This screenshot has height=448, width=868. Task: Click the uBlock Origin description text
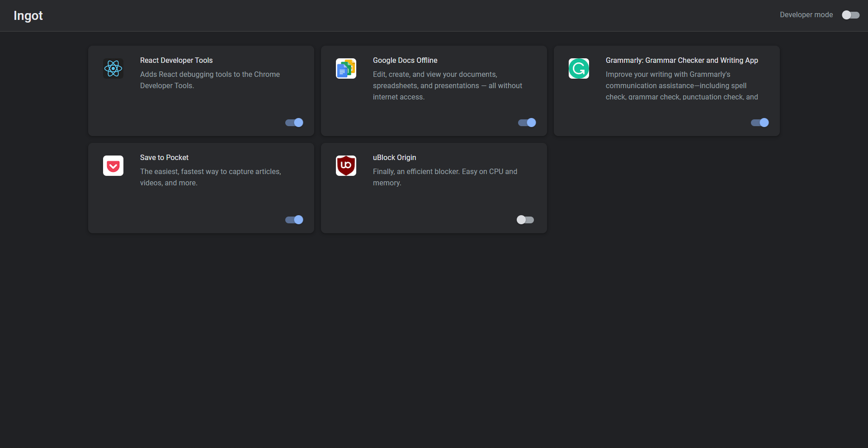point(445,177)
